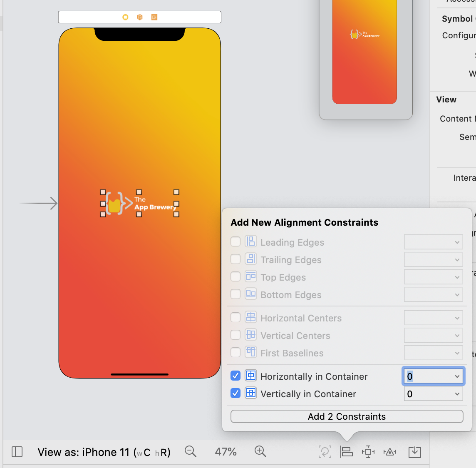Open Vertically in Container value dropdown arrow

pyautogui.click(x=457, y=394)
